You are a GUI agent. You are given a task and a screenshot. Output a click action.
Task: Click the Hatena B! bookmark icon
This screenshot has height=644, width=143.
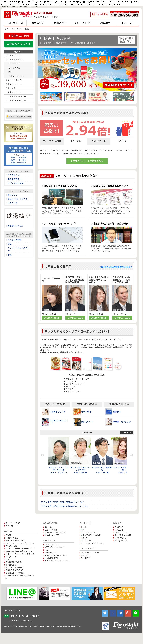(120, 613)
